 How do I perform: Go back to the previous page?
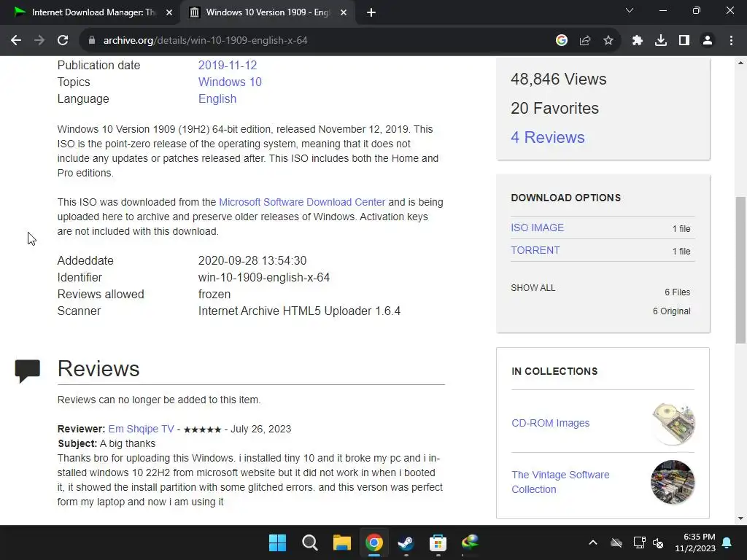coord(16,41)
